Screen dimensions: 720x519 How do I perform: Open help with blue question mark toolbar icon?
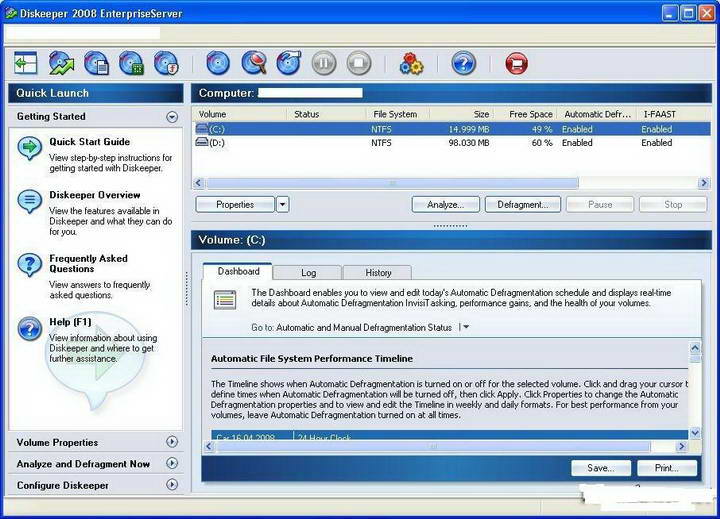464,63
